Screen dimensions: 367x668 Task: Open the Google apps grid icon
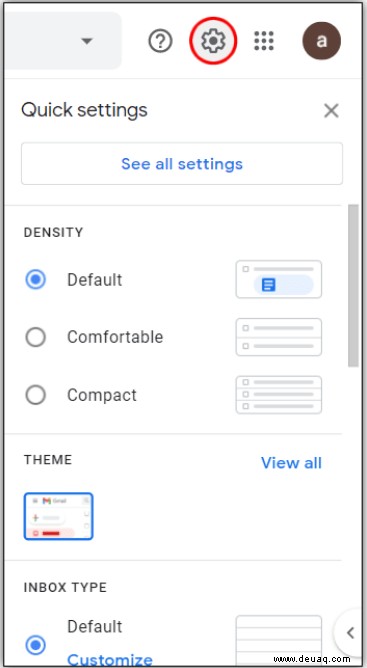(264, 41)
